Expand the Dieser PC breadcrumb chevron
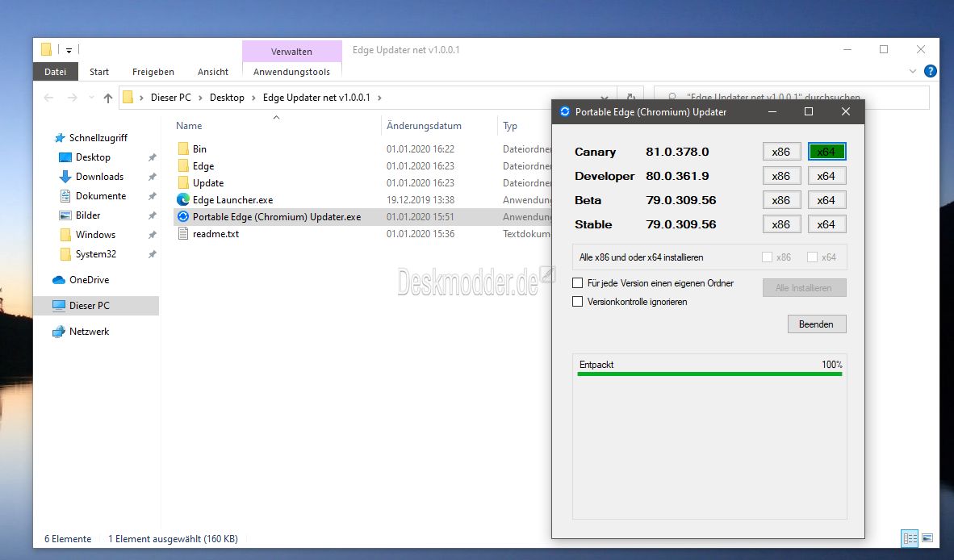Viewport: 954px width, 560px height. click(200, 98)
